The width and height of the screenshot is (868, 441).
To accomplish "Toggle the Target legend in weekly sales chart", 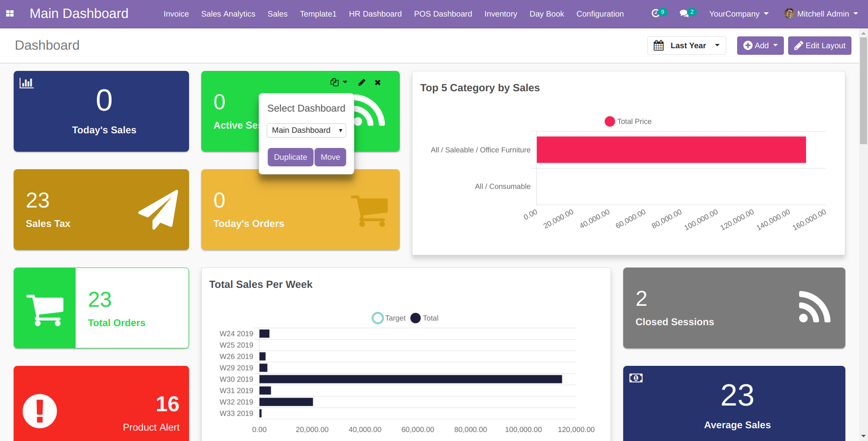I will 389,318.
